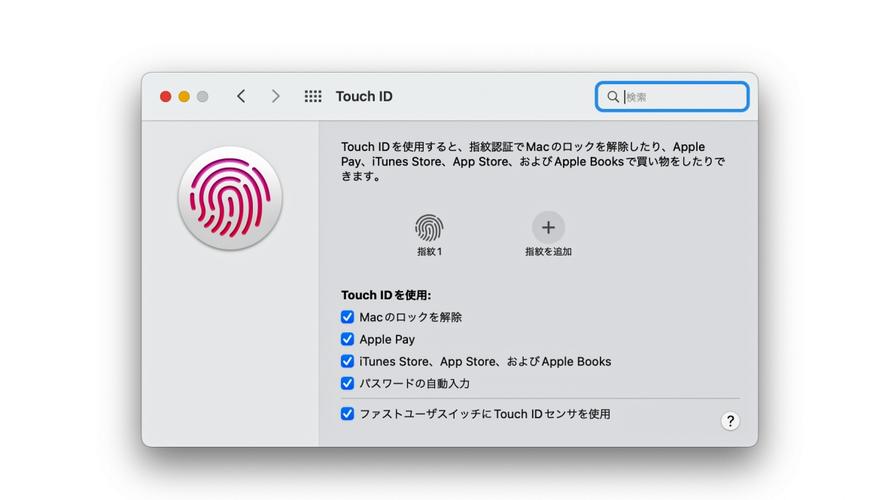Screen dimensions: 891x500
Task: Click the Touch IDを使用: heading
Action: [x=386, y=295]
